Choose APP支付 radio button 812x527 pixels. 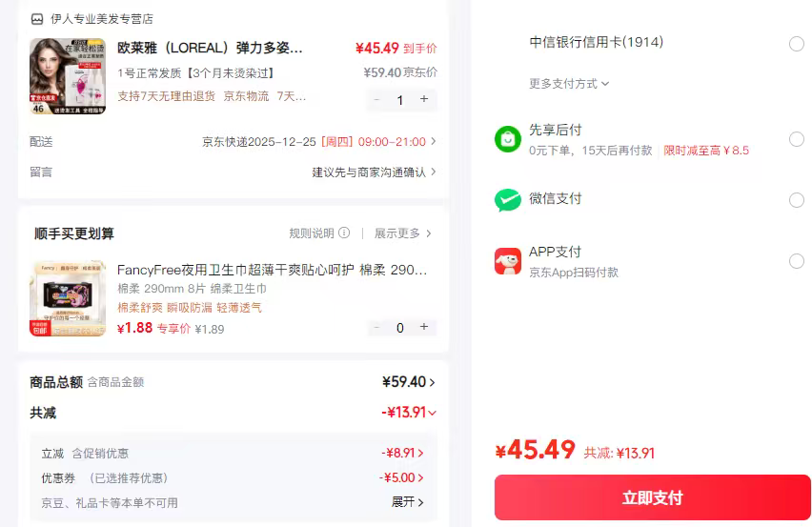click(x=797, y=261)
